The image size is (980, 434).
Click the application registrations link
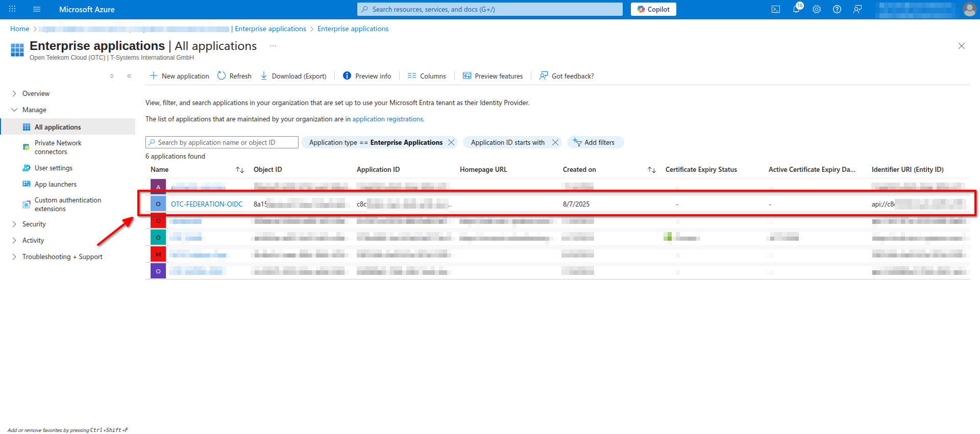tap(387, 119)
